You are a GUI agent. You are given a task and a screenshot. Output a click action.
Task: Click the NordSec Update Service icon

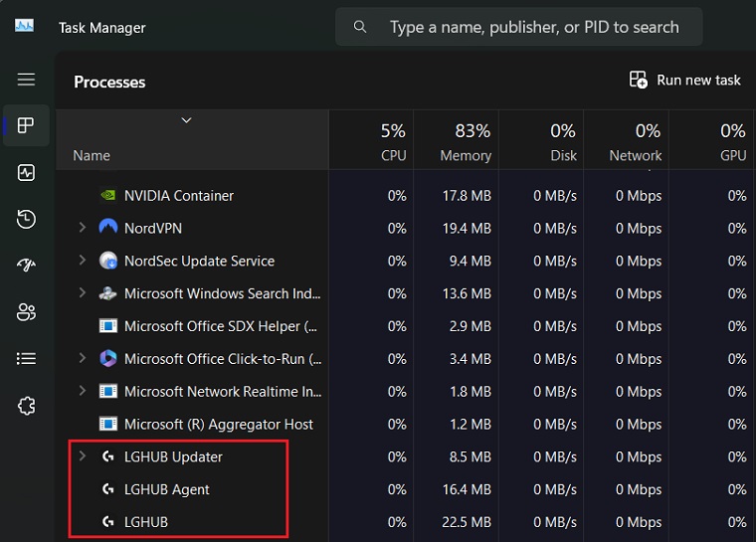108,261
